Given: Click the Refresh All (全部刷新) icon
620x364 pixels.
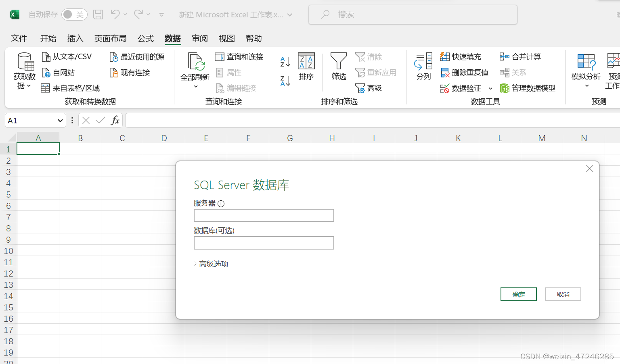Looking at the screenshot, I should pyautogui.click(x=195, y=62).
